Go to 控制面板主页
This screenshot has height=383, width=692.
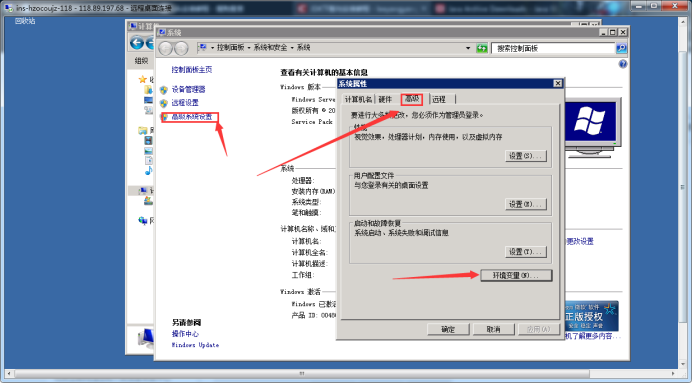[192, 70]
